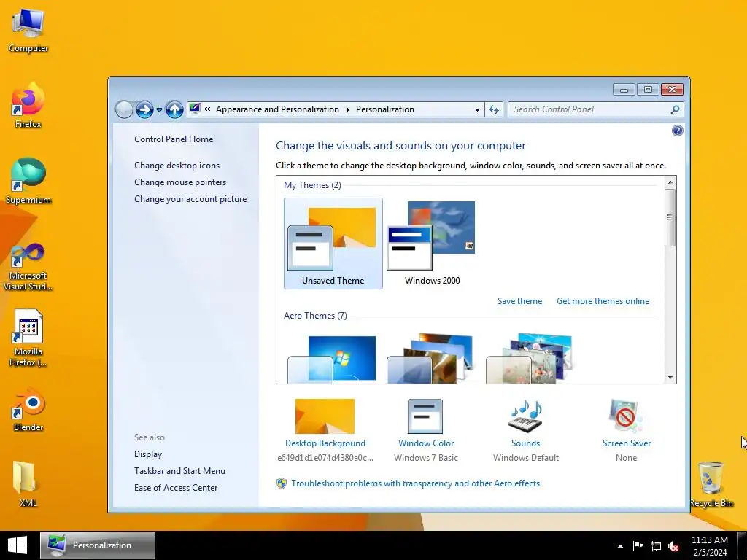Click the Aero Themes (7) group header

click(x=315, y=315)
